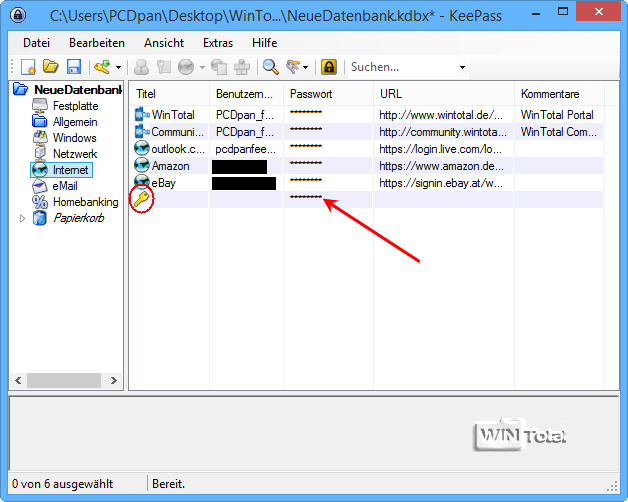The image size is (628, 502).
Task: Click the New database toolbar icon
Action: 28,67
